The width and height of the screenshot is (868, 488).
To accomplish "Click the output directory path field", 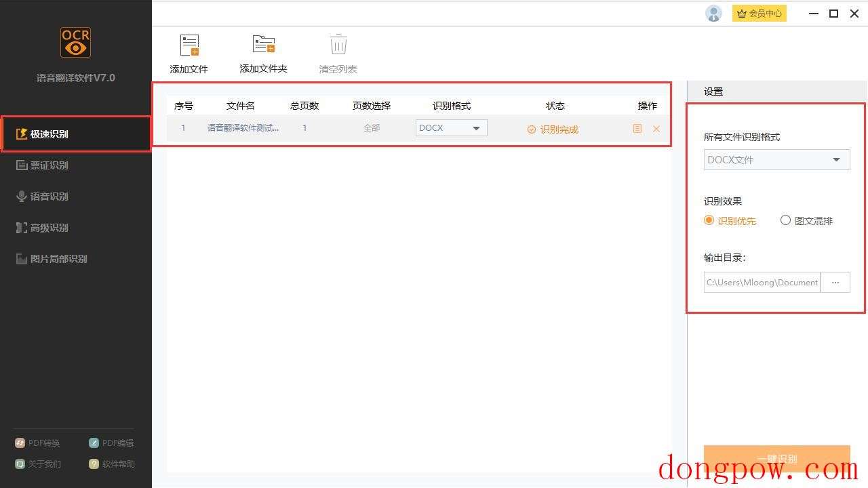I will pos(762,283).
